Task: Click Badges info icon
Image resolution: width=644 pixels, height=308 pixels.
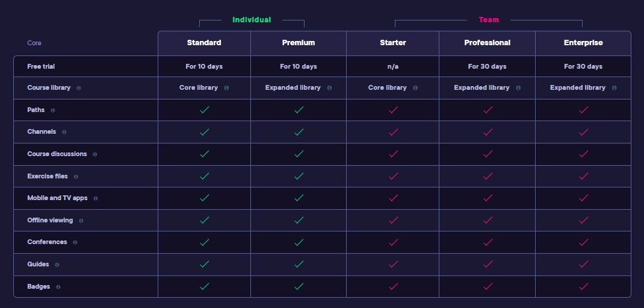Action: click(x=58, y=287)
